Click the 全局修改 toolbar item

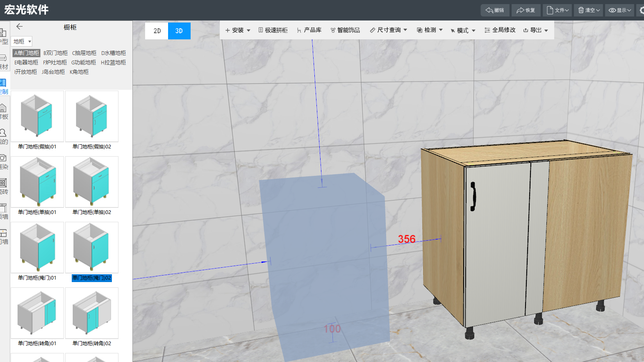tap(500, 30)
